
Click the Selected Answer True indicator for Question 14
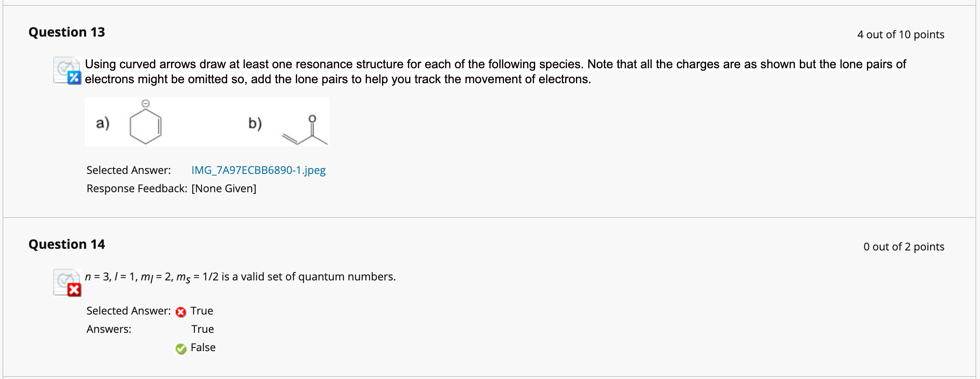click(x=201, y=311)
